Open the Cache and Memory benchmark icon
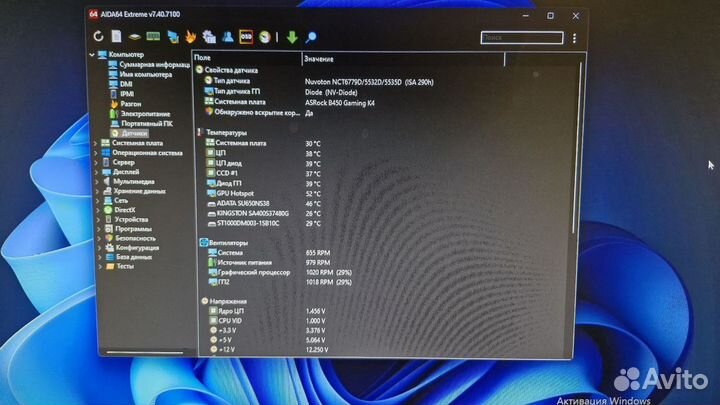Viewport: 720px width, 405px height. click(x=153, y=36)
